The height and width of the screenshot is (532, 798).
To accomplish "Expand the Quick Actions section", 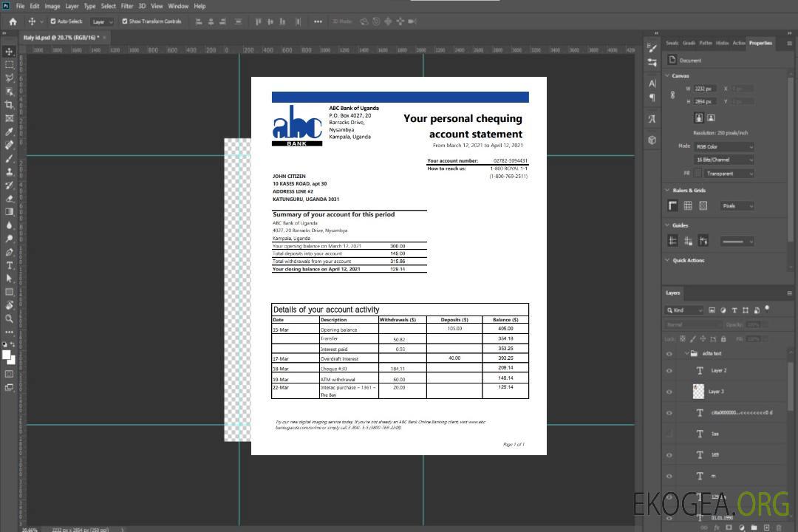I will click(668, 260).
